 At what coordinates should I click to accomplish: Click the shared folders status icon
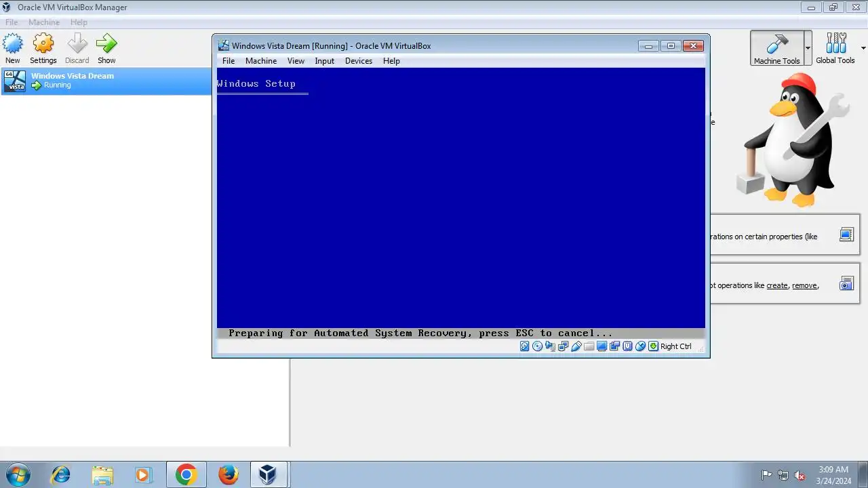point(589,346)
